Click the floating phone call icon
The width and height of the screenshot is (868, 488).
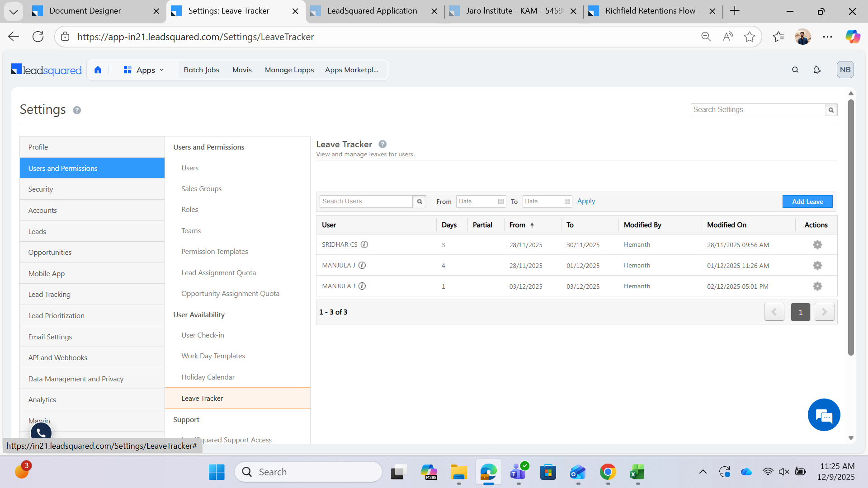coord(41,433)
